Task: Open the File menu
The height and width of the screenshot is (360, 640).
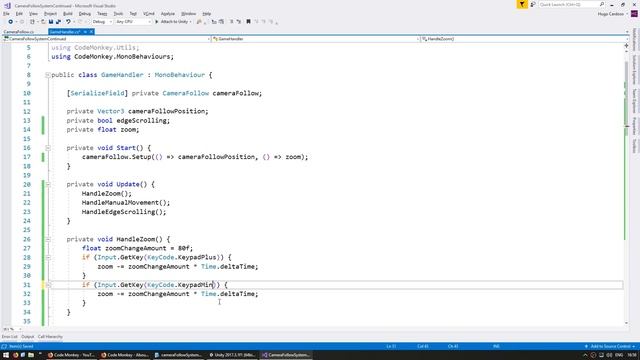Action: (6, 13)
